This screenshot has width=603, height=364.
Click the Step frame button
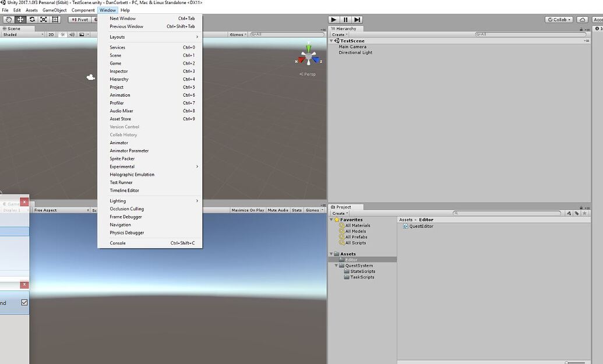coord(357,19)
